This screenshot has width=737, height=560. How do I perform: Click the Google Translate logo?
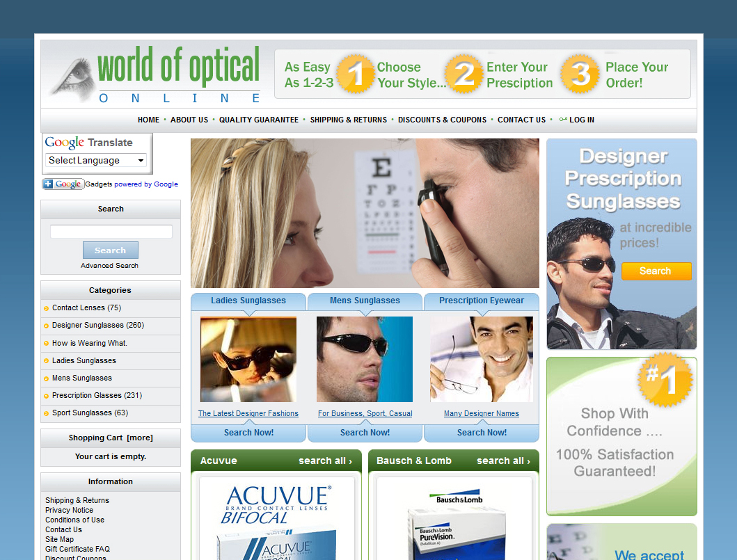click(89, 143)
